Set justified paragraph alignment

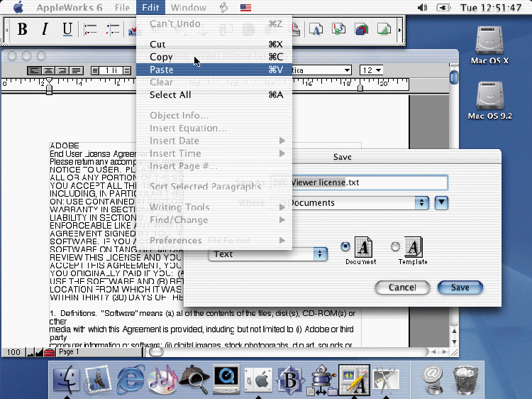point(77,70)
